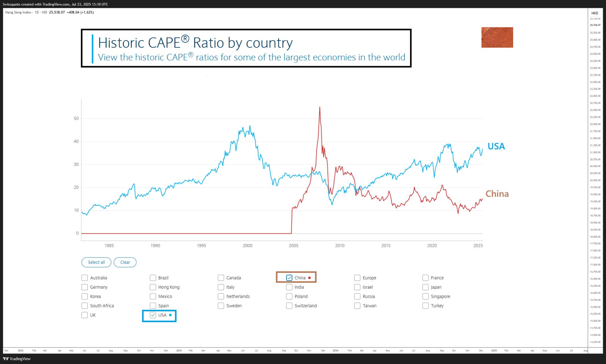
Task: Click the Hang Seng Index title
Action: [18, 12]
